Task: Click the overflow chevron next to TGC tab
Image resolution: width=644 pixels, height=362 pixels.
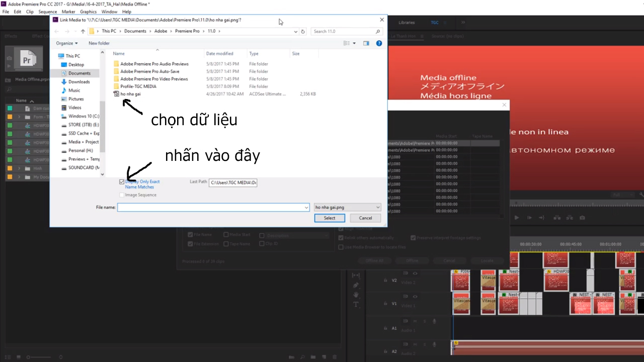Action: pos(463,22)
